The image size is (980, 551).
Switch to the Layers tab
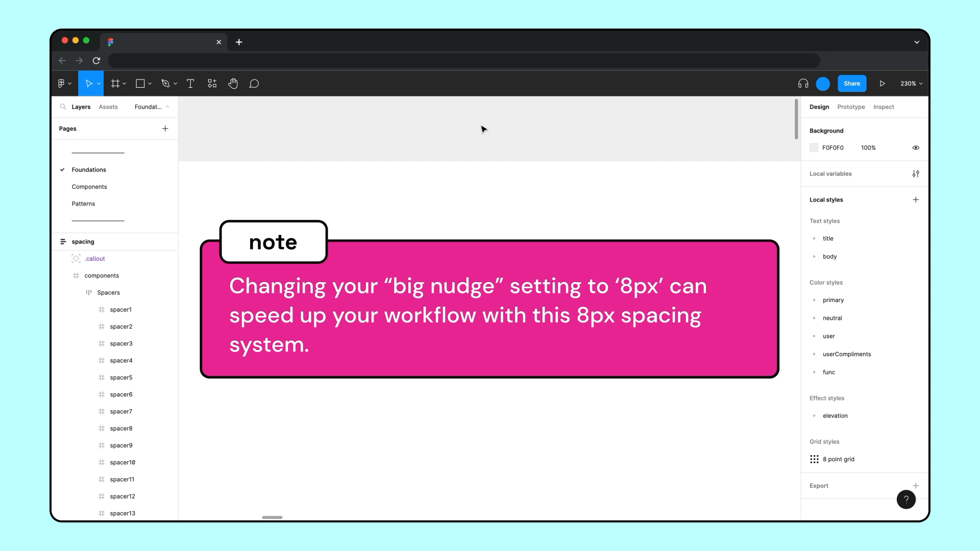tap(81, 107)
